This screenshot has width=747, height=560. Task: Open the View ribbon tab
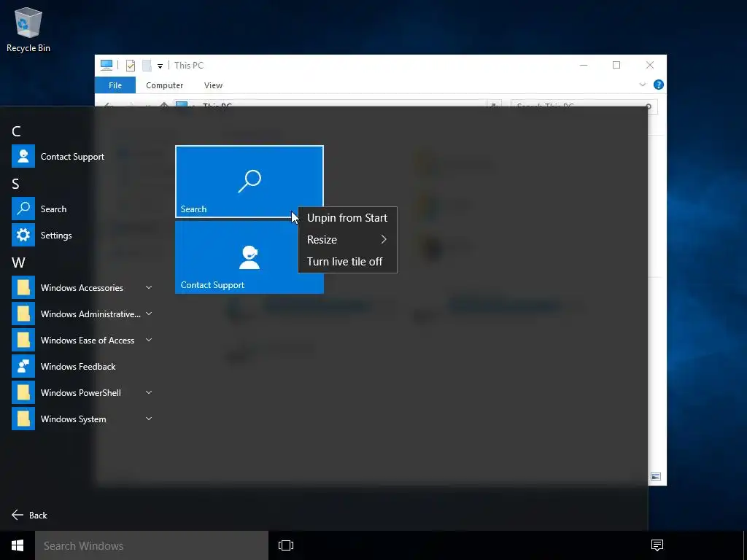213,85
